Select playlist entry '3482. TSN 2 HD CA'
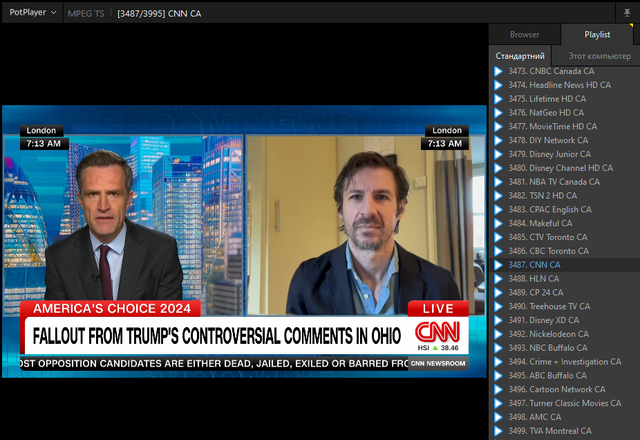Screen dimensions: 640x440 point(565,196)
